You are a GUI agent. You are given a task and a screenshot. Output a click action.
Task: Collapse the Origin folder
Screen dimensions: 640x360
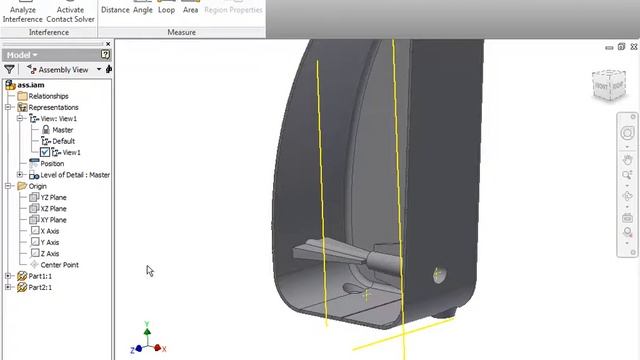(x=8, y=186)
